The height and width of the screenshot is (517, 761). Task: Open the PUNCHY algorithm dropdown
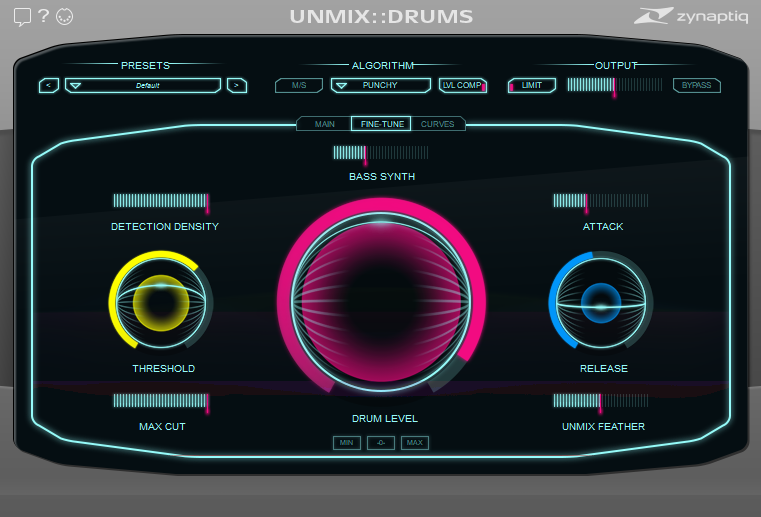pyautogui.click(x=380, y=85)
